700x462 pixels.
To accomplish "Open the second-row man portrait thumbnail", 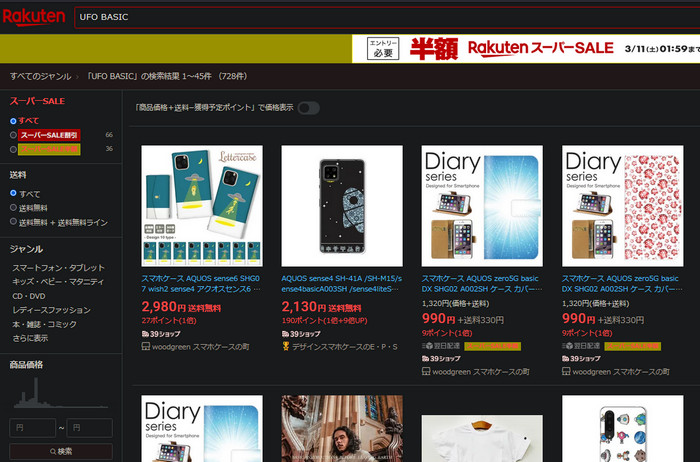I will pyautogui.click(x=342, y=429).
